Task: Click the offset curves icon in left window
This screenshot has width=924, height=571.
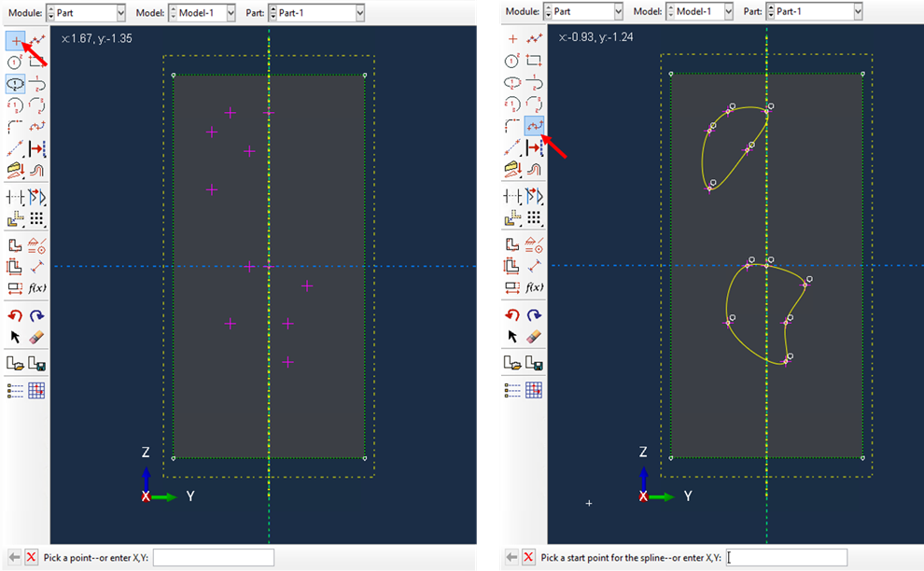Action: pos(37,171)
